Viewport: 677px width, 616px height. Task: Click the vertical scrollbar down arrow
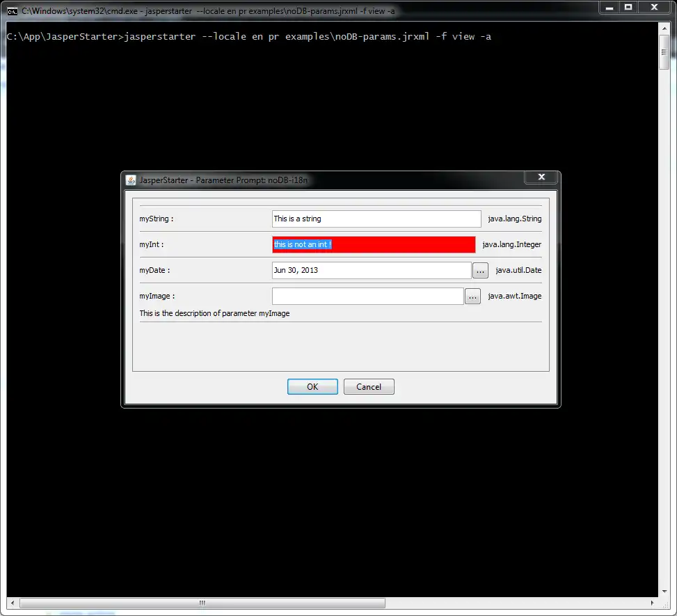coord(664,592)
